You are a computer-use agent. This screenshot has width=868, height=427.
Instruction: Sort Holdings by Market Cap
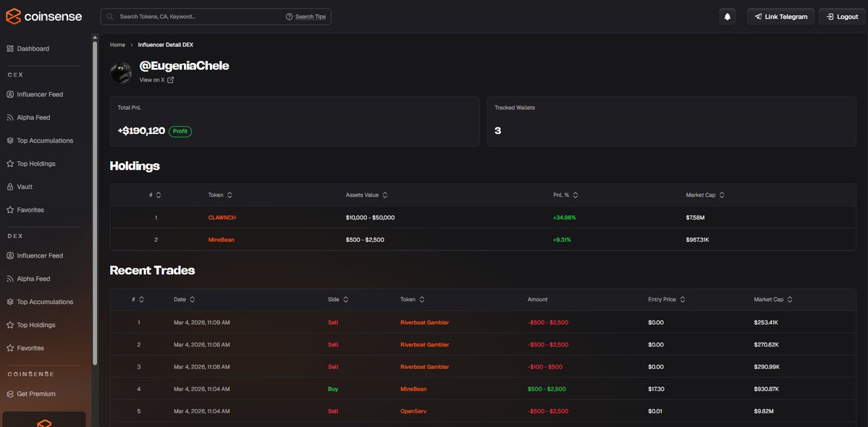coord(722,195)
